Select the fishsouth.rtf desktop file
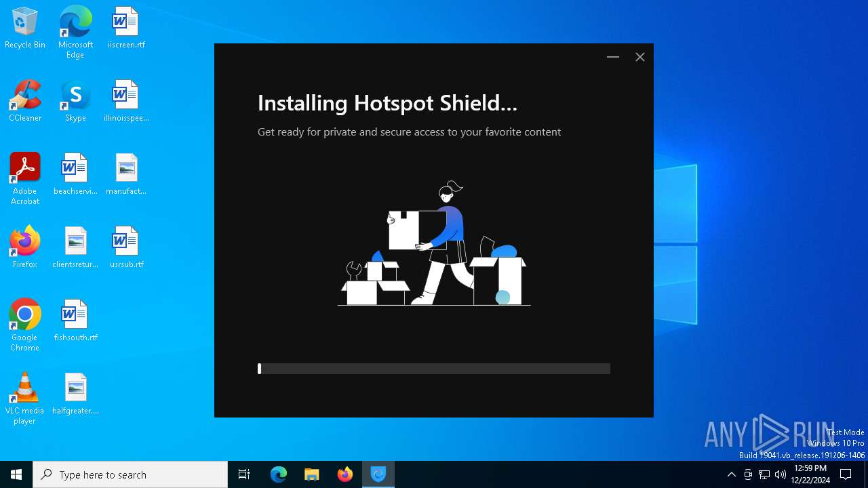This screenshot has height=488, width=868. click(x=75, y=321)
